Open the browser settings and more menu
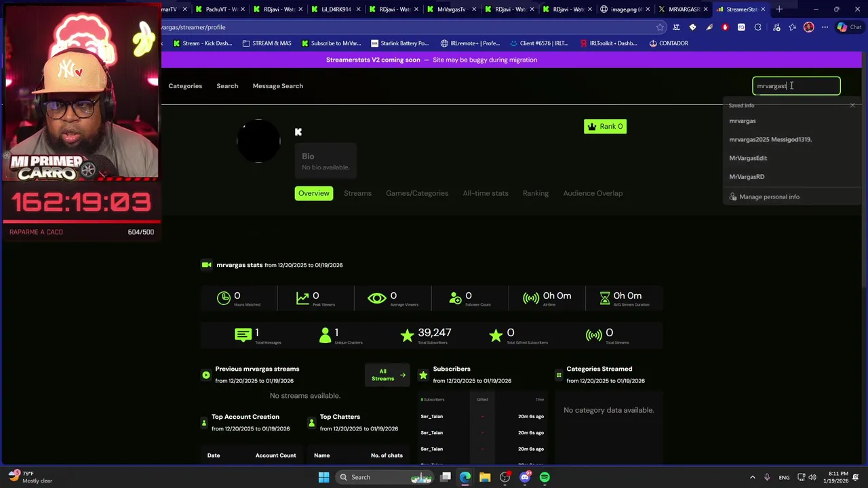 coord(825,27)
